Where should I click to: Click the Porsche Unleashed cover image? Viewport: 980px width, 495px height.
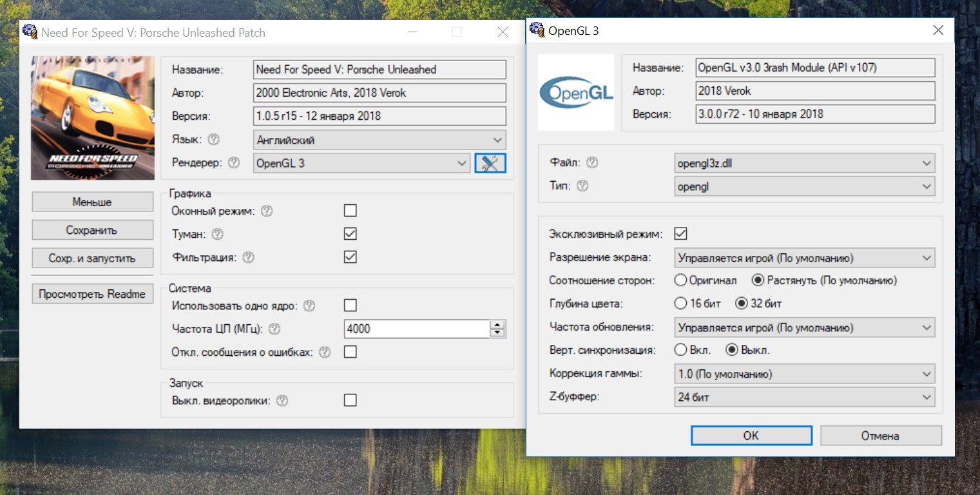[x=93, y=118]
